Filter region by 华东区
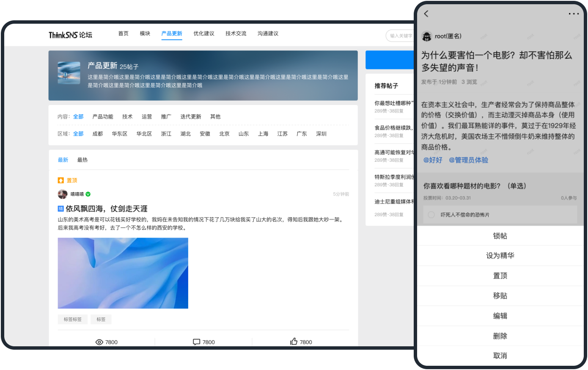The image size is (588, 370). 120,134
